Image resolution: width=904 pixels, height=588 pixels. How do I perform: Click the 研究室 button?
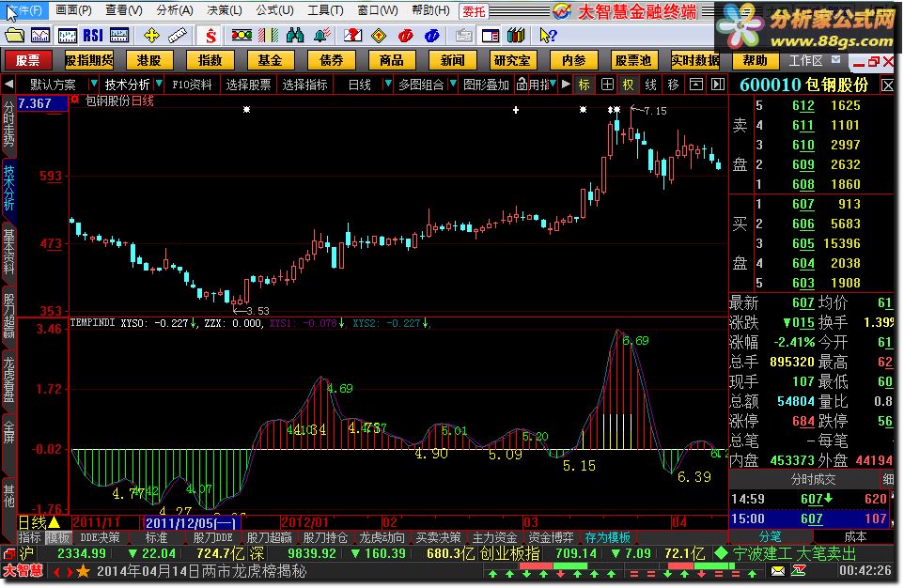click(512, 60)
